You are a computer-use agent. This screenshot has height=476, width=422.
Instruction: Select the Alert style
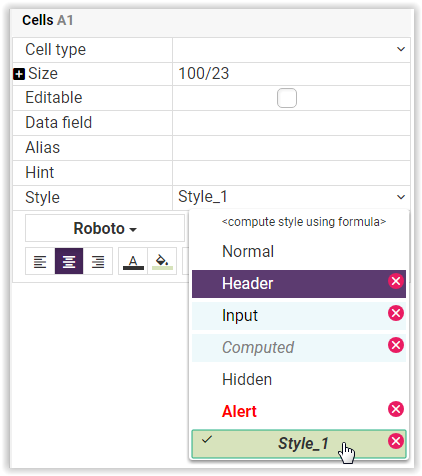[x=299, y=412]
